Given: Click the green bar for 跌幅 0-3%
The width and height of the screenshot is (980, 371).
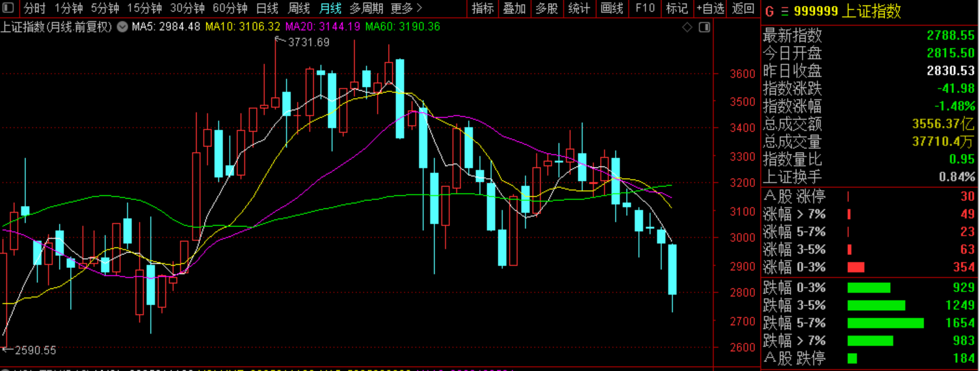Looking at the screenshot, I should pyautogui.click(x=868, y=288).
